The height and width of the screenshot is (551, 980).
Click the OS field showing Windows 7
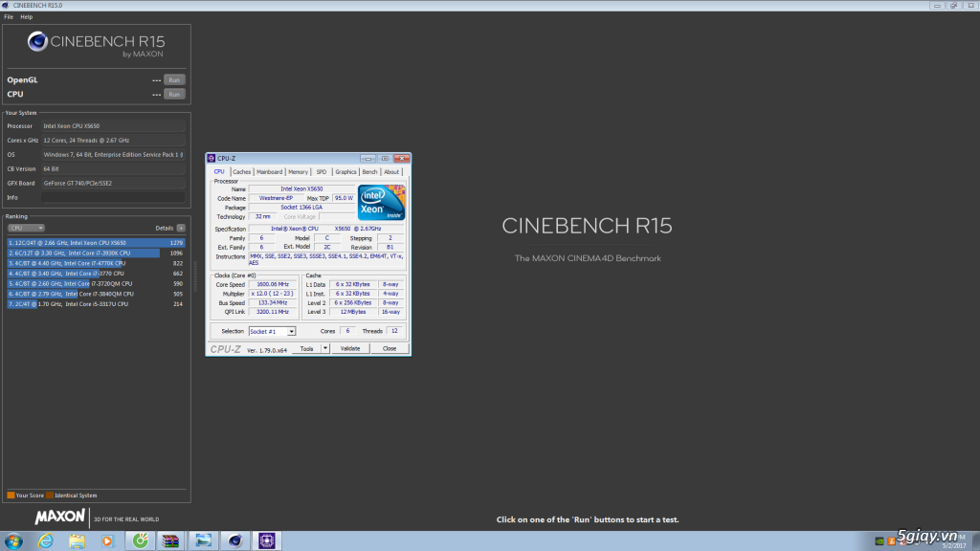tap(113, 154)
